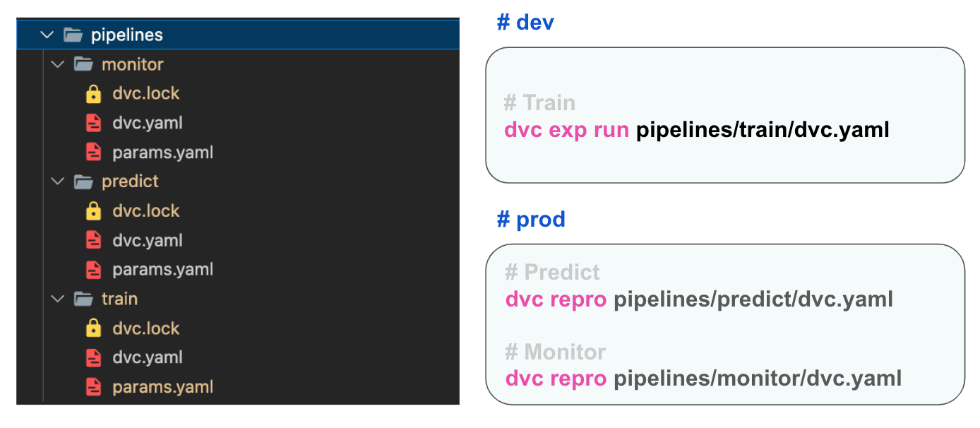Click the pipelines/predict/dvc.yaml path text

(x=753, y=299)
